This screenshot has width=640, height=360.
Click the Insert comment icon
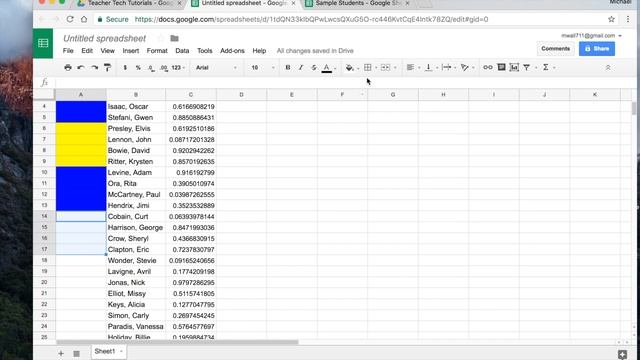(x=501, y=68)
